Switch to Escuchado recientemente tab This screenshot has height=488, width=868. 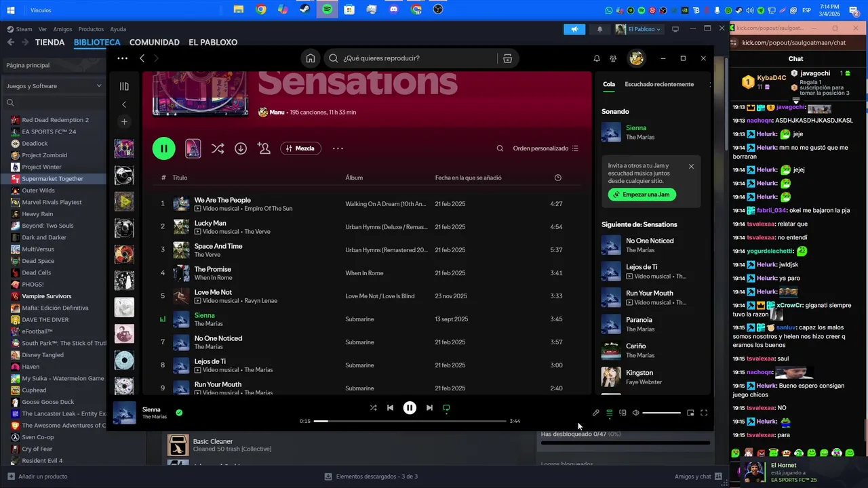[659, 84]
